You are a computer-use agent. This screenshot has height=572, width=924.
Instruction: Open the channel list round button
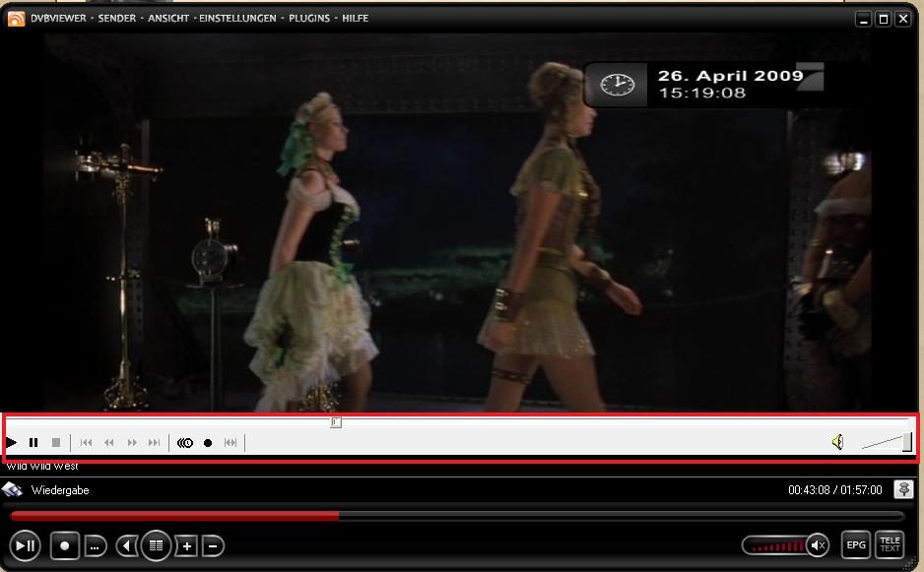click(156, 545)
